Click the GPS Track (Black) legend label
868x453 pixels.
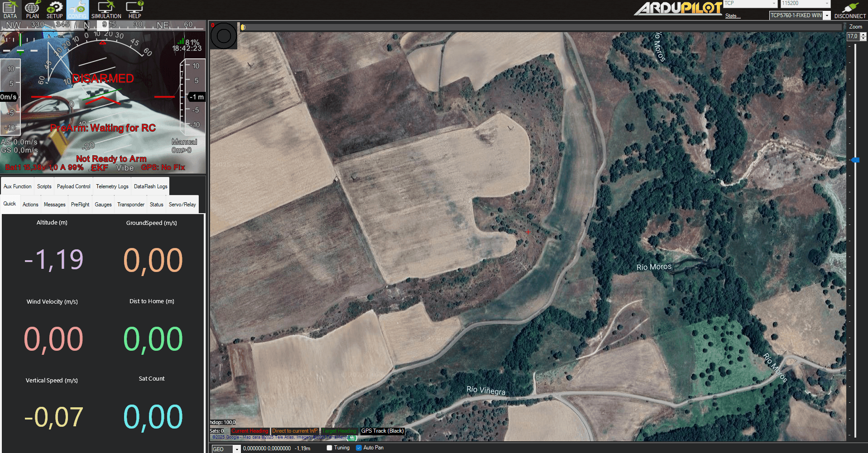click(x=382, y=431)
